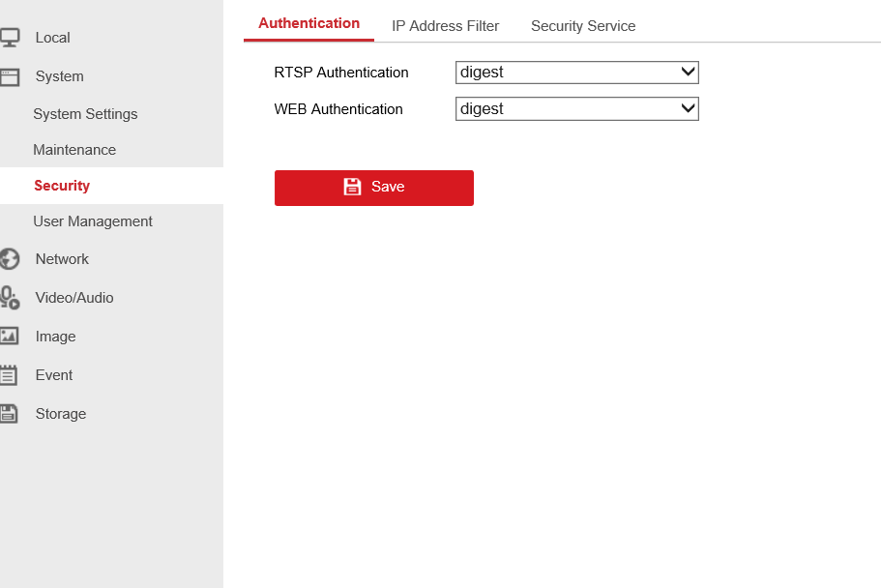The height and width of the screenshot is (588, 881).
Task: Switch to the Security Service tab
Action: click(x=583, y=26)
